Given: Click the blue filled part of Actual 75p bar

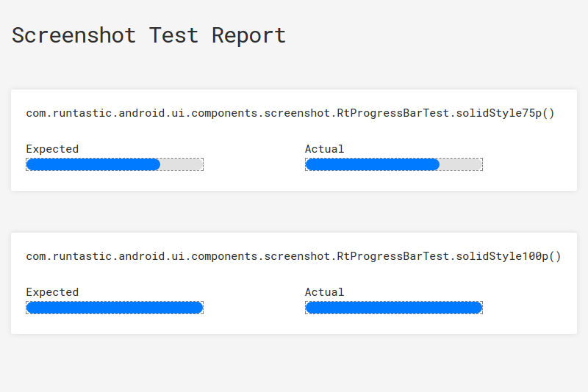Looking at the screenshot, I should point(372,164).
